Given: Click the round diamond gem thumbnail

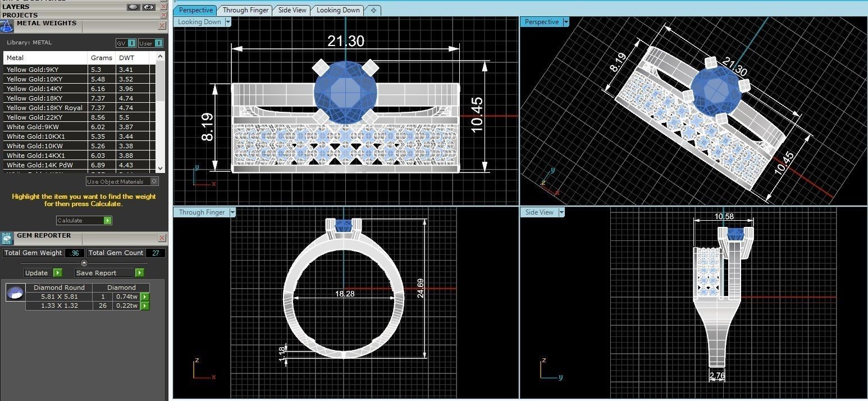Looking at the screenshot, I should [x=15, y=292].
